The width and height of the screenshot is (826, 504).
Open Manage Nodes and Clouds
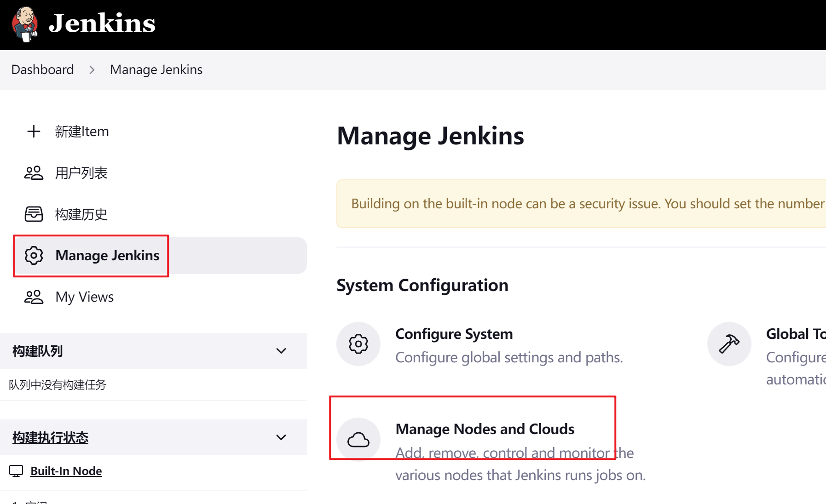485,429
